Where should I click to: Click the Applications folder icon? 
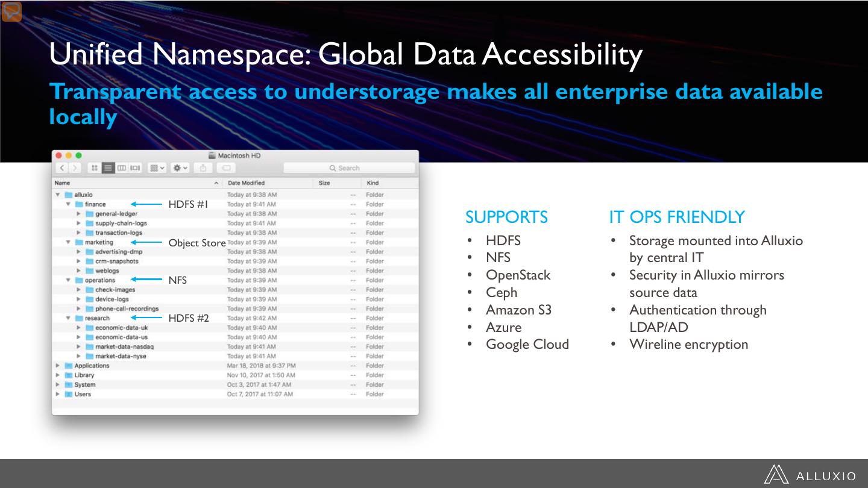click(69, 366)
